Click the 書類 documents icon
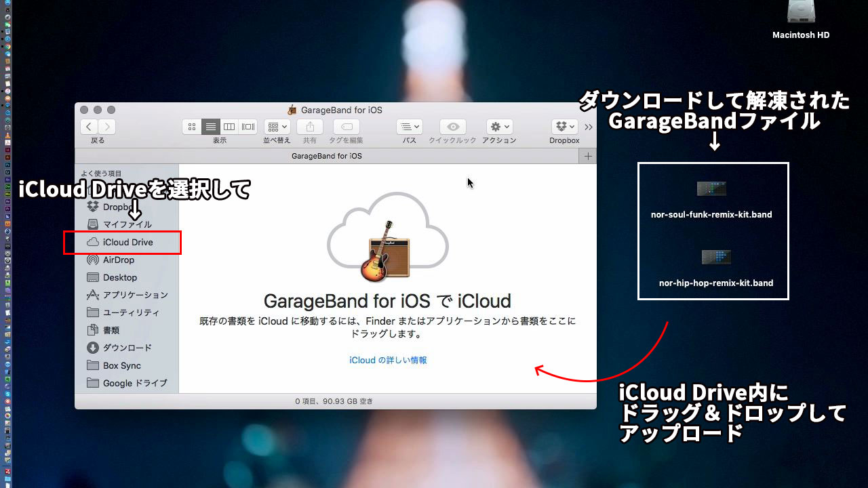The height and width of the screenshot is (488, 868). (93, 330)
